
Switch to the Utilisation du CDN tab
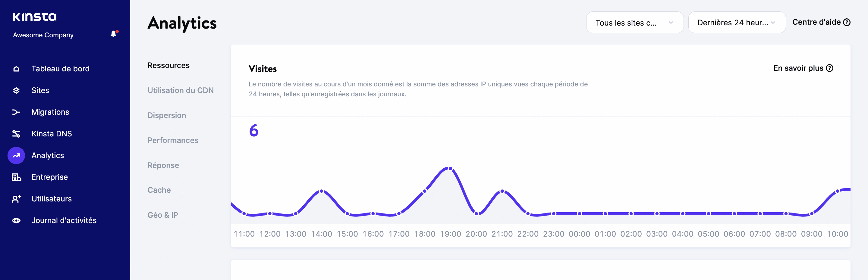pos(181,90)
